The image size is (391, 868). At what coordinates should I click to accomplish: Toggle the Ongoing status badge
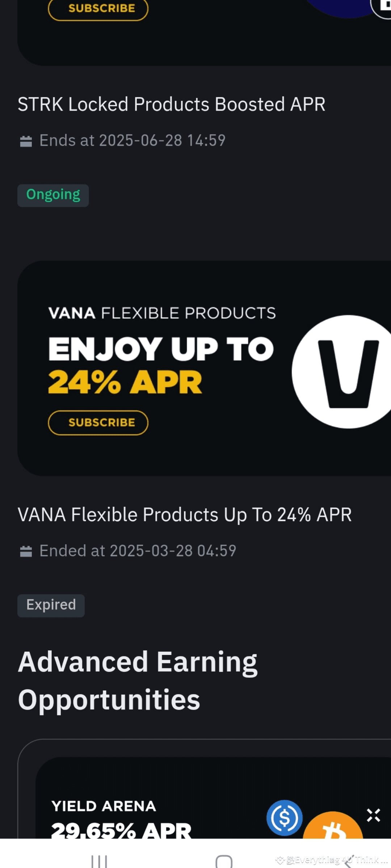coord(53,195)
